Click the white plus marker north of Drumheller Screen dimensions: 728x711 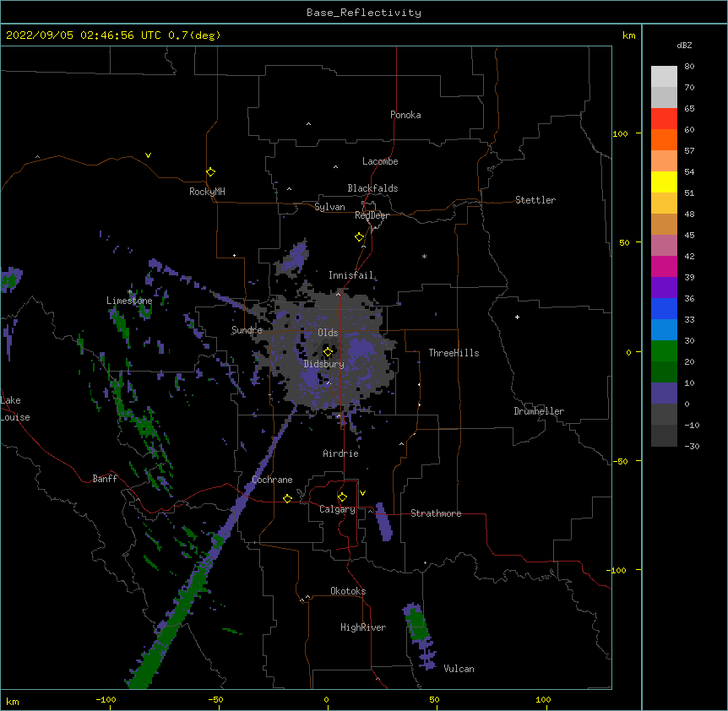pos(517,317)
